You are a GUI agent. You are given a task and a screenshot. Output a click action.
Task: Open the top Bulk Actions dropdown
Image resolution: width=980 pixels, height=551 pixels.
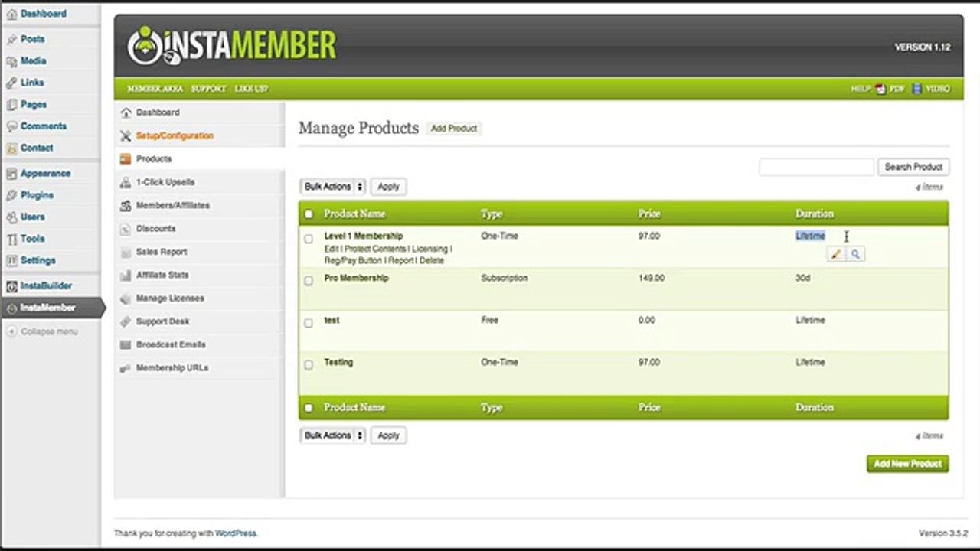click(333, 187)
